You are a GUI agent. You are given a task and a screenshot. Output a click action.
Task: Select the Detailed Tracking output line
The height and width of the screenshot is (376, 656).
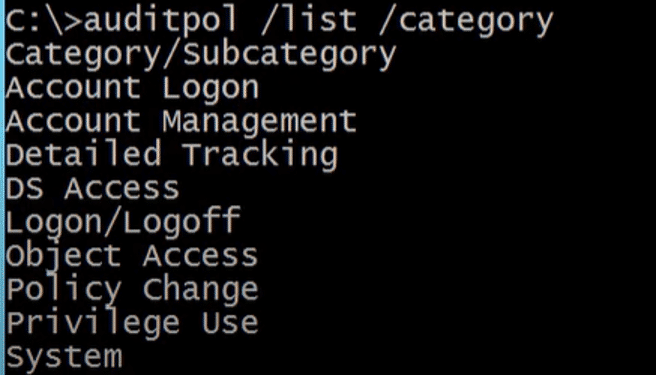pyautogui.click(x=172, y=156)
